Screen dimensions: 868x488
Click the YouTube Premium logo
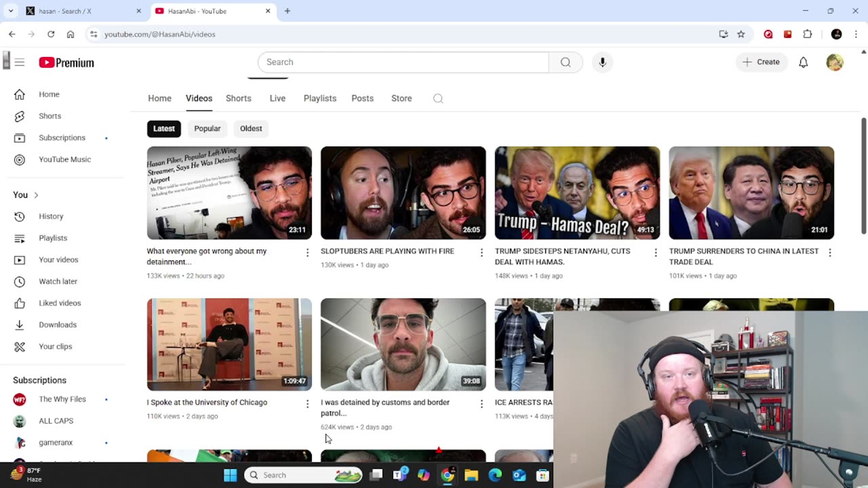(66, 62)
